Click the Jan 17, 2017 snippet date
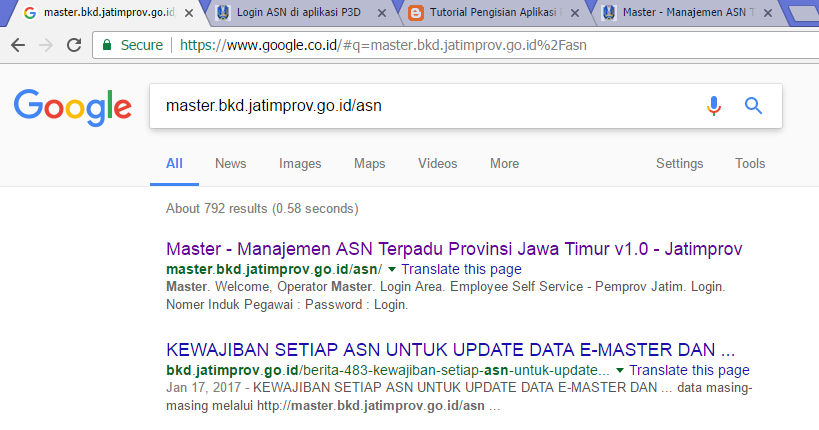The width and height of the screenshot is (819, 430). (203, 388)
